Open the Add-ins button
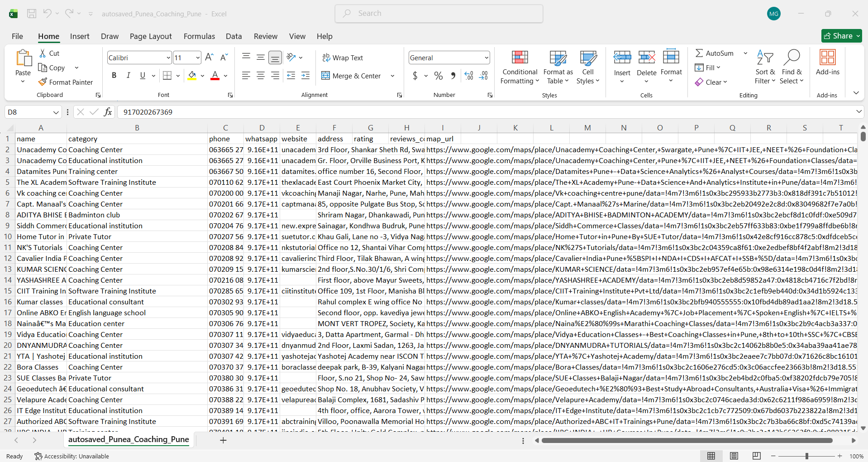Image resolution: width=868 pixels, height=462 pixels. (828, 63)
